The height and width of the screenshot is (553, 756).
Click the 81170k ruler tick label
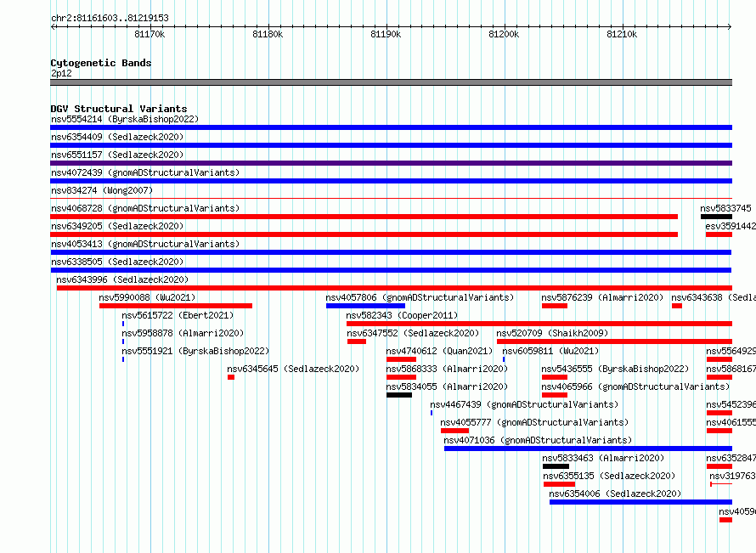pyautogui.click(x=150, y=34)
